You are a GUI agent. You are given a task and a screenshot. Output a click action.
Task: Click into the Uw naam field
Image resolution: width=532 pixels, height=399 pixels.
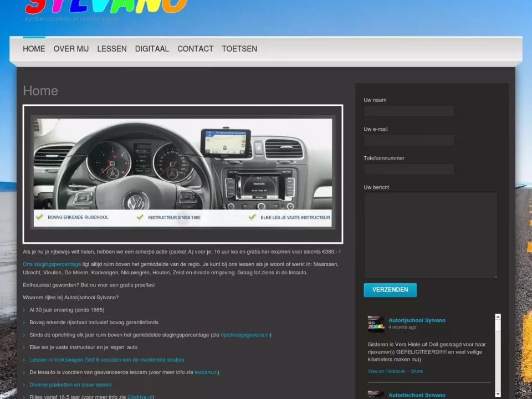click(409, 111)
